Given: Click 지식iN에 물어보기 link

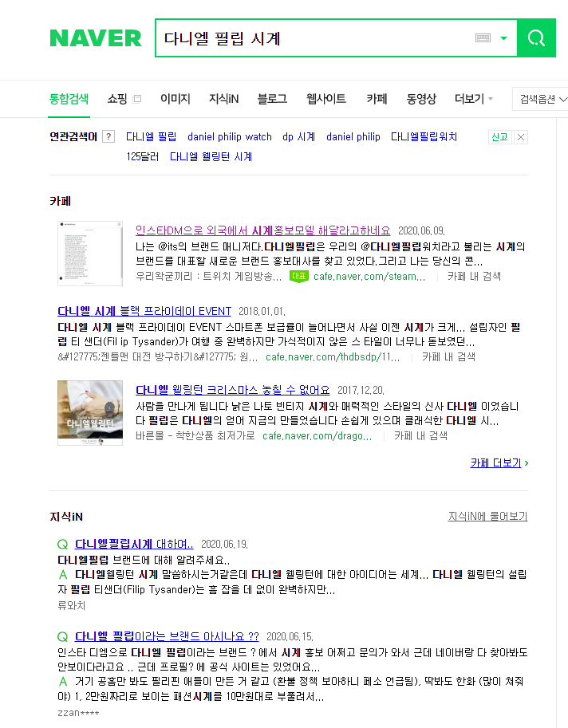Looking at the screenshot, I should coord(487,516).
